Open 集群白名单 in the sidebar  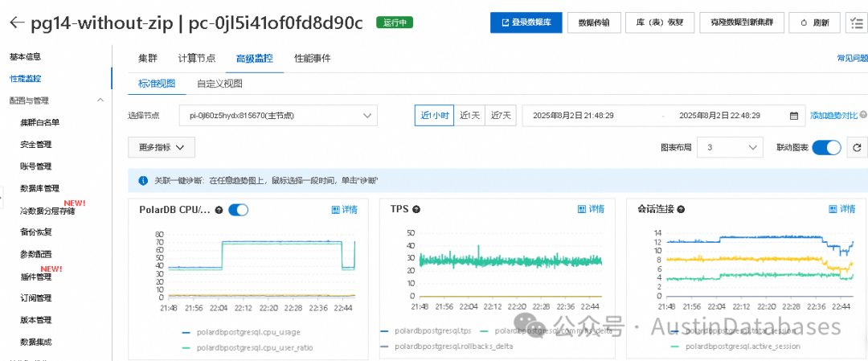[40, 122]
